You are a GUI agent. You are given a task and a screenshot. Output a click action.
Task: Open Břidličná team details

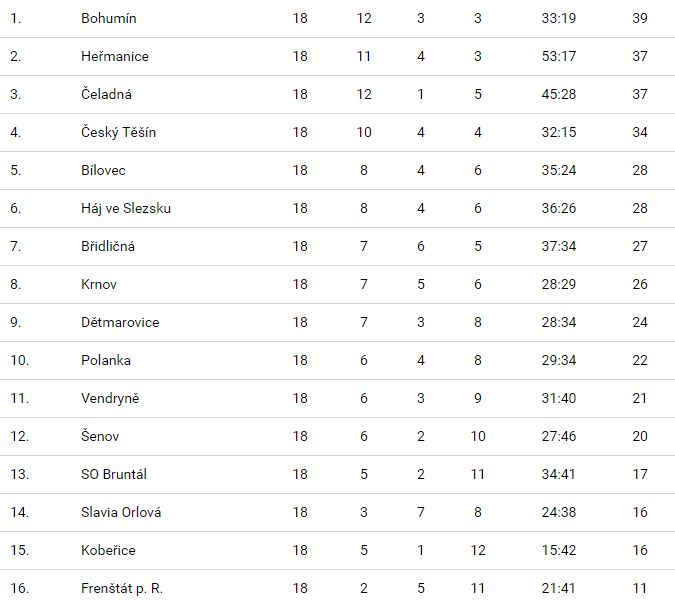click(108, 246)
